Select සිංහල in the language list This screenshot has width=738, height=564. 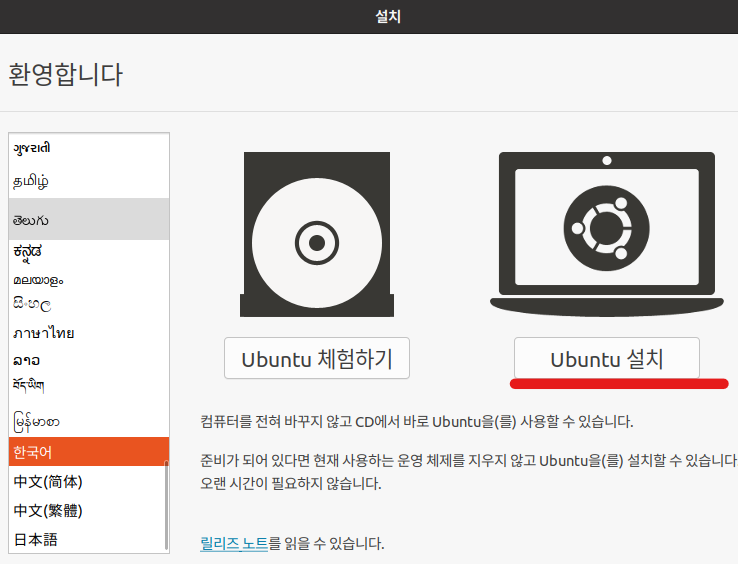(88, 305)
